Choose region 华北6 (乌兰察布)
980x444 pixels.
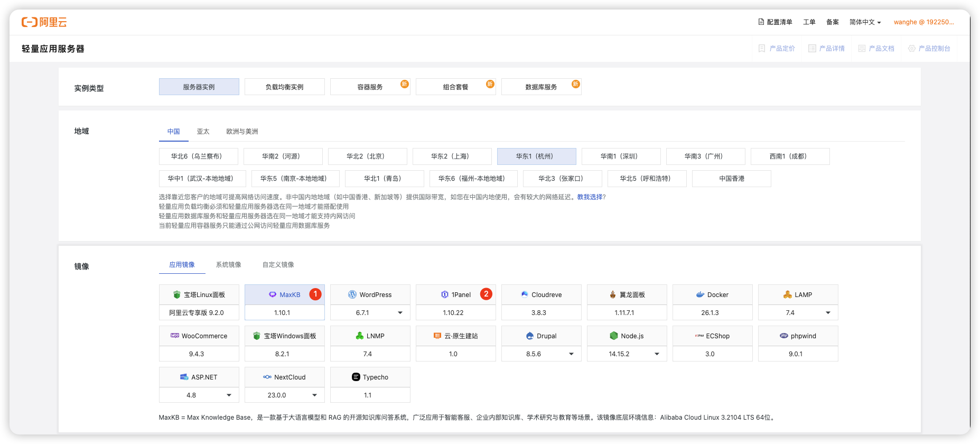[199, 156]
